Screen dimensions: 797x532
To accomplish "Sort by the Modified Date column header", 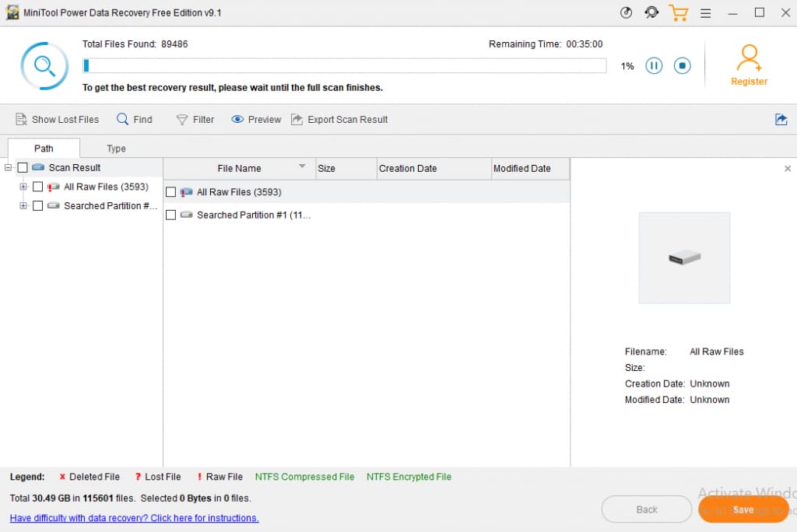I will tap(530, 168).
